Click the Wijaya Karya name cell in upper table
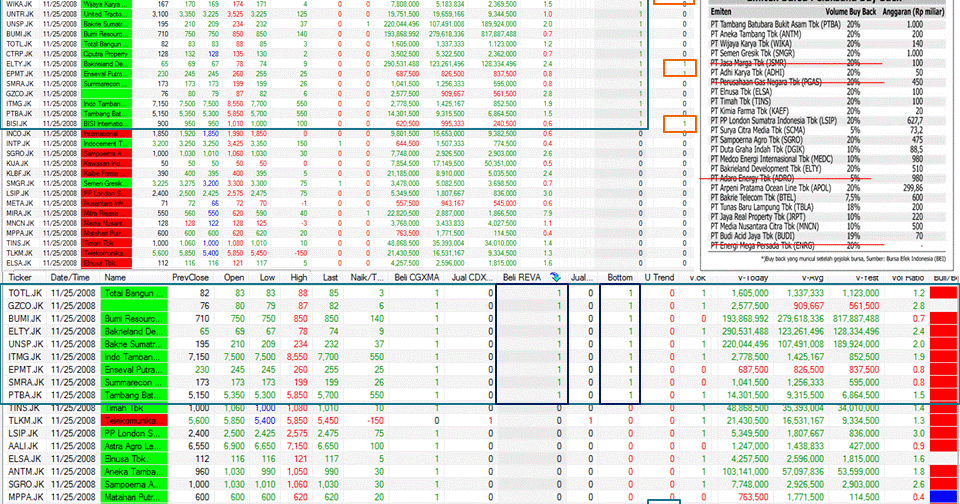This screenshot has height=504, width=960. pos(107,4)
